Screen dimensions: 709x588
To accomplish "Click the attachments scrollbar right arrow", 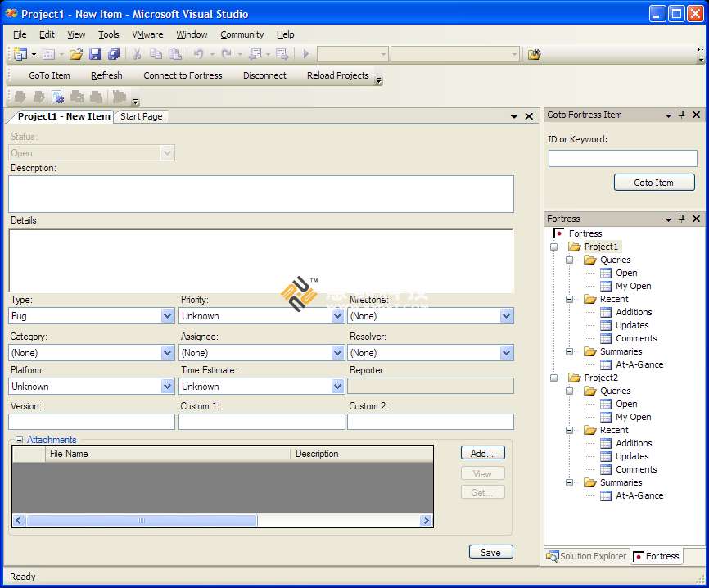I will point(426,521).
